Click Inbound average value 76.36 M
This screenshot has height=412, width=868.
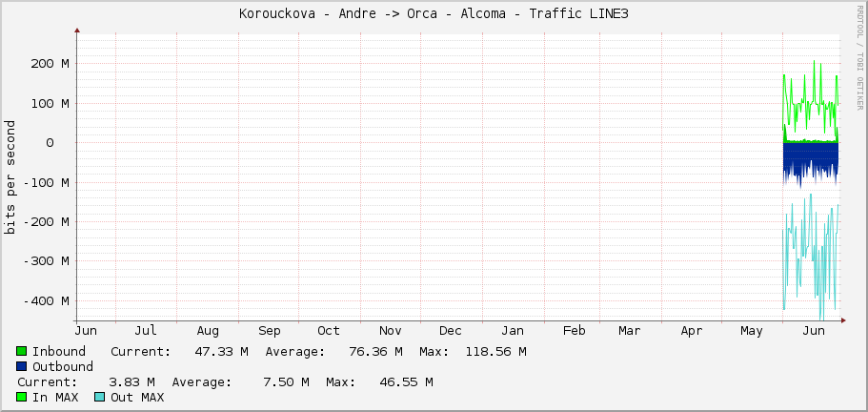point(375,352)
